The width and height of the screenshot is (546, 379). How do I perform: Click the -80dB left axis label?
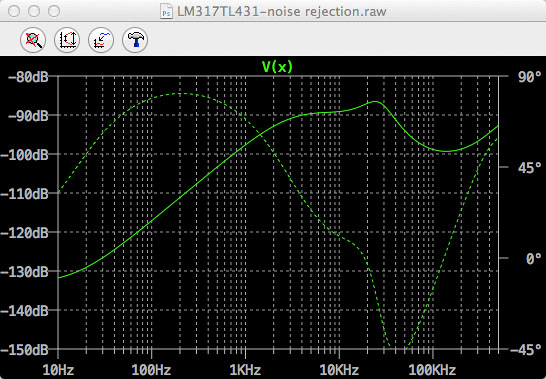click(x=28, y=77)
